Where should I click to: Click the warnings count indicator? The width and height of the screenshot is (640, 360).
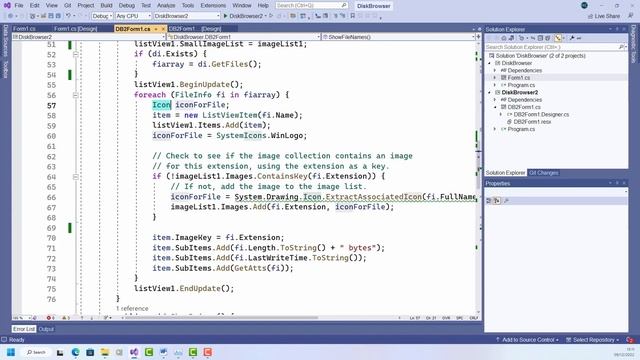click(66, 318)
